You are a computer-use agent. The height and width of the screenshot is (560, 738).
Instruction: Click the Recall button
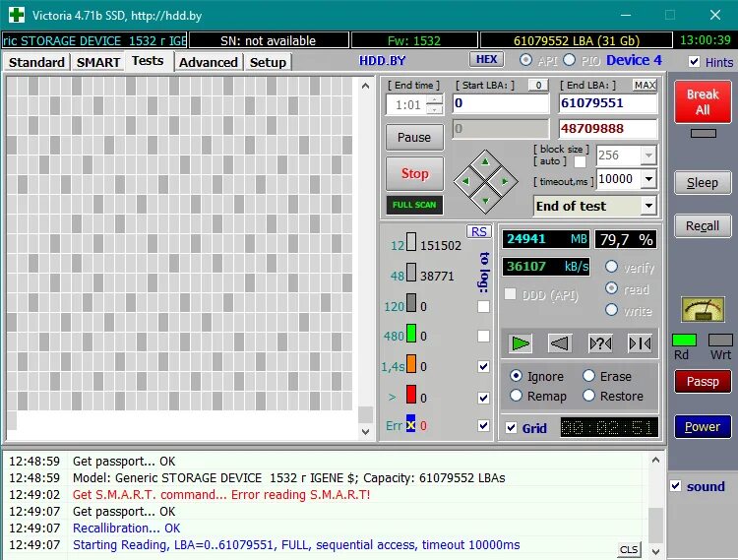click(703, 226)
